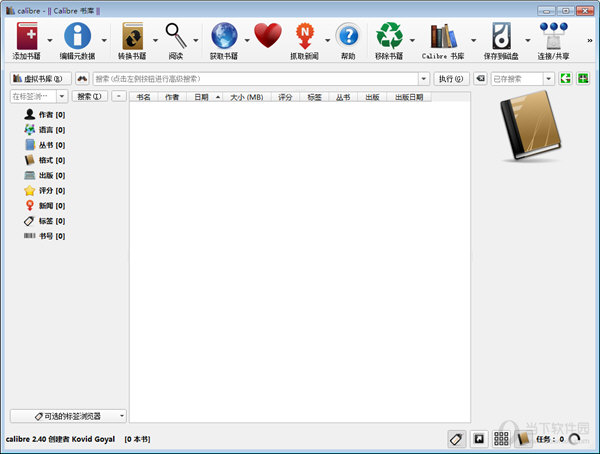The image size is (600, 454).
Task: Click Save to disk (保存到磁盘) icon
Action: pyautogui.click(x=501, y=36)
